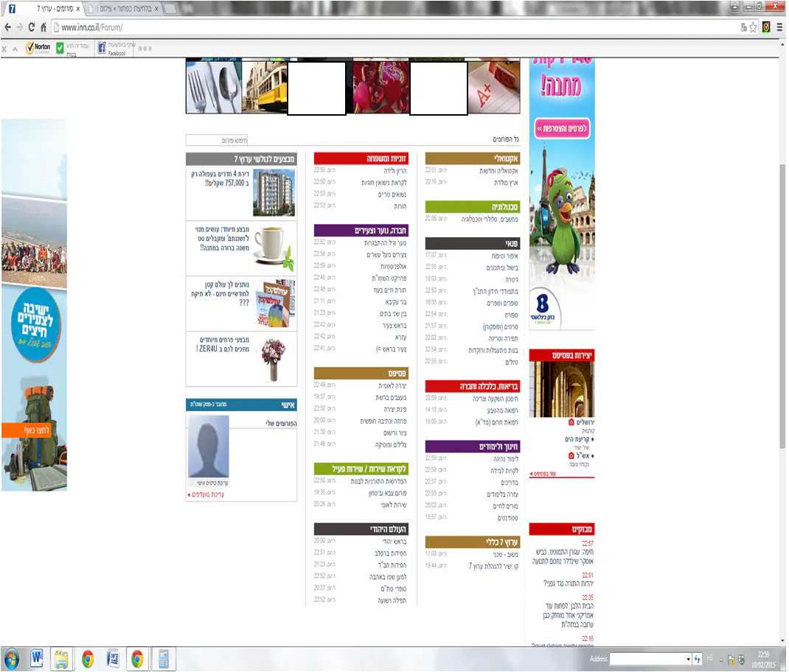The width and height of the screenshot is (789, 672).
Task: Click the Facebook icon in the Norton toolbar
Action: [102, 47]
